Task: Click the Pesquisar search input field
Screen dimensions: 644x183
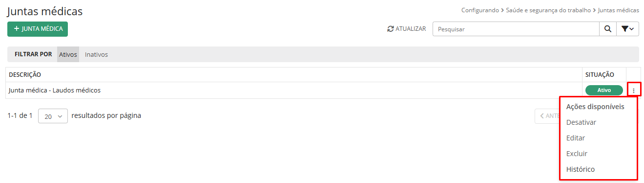Action: point(516,29)
